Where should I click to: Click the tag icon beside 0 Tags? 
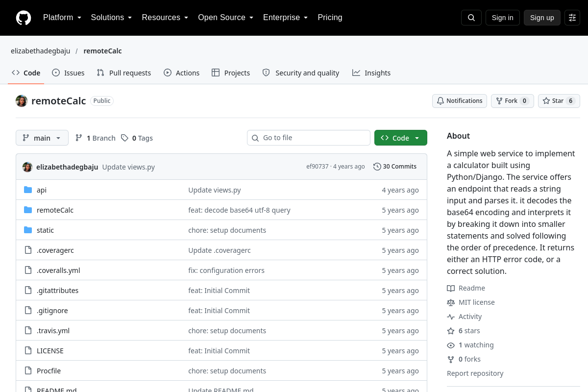(x=125, y=138)
